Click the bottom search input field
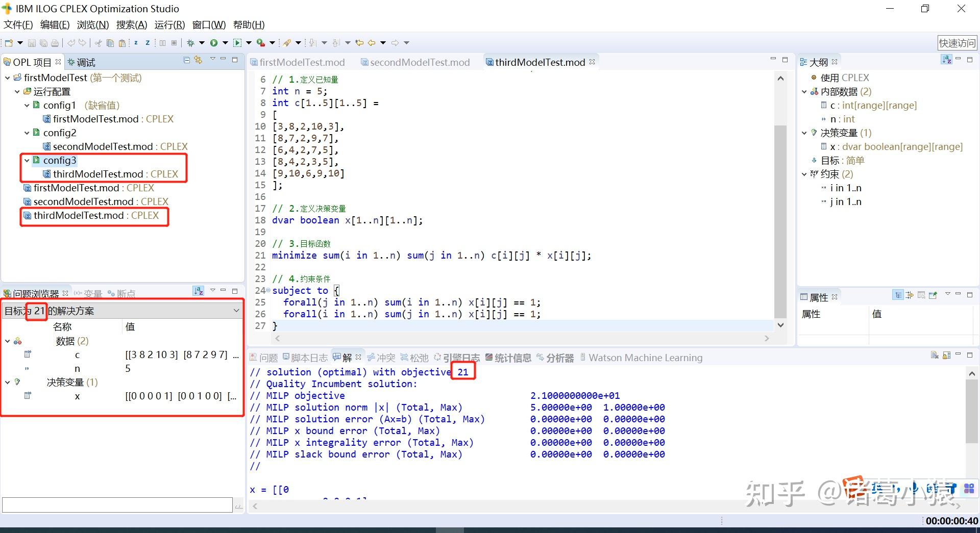The image size is (980, 533). click(x=117, y=504)
